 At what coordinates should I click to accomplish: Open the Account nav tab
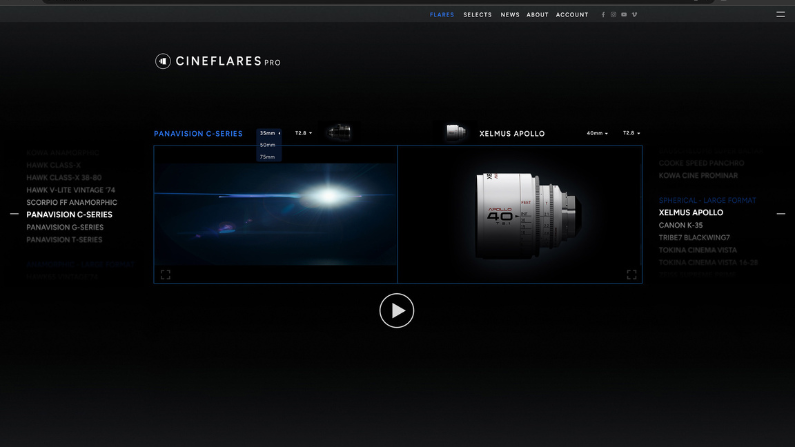click(572, 15)
